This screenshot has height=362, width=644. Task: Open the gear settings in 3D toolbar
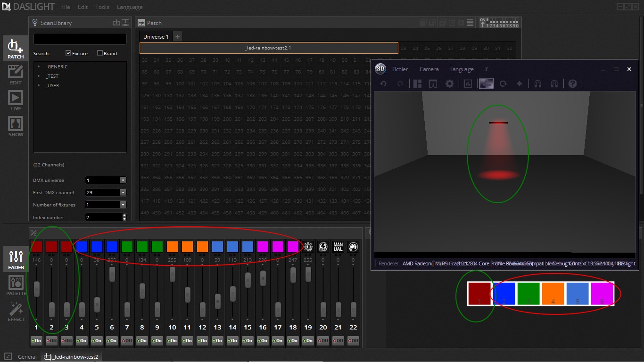[x=450, y=83]
